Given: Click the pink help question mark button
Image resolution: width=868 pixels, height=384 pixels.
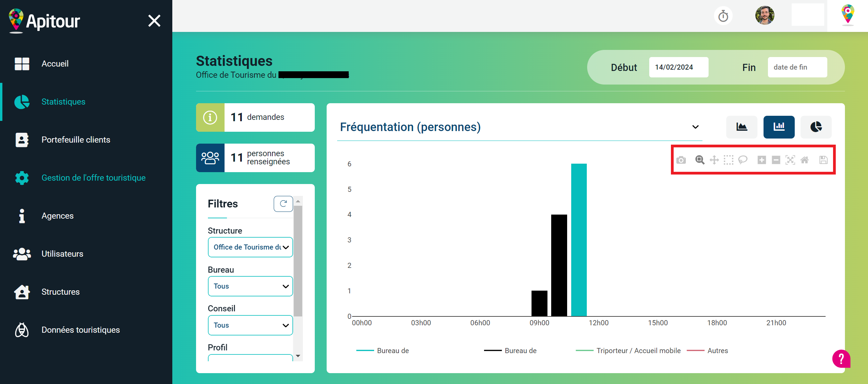Looking at the screenshot, I should click(841, 359).
